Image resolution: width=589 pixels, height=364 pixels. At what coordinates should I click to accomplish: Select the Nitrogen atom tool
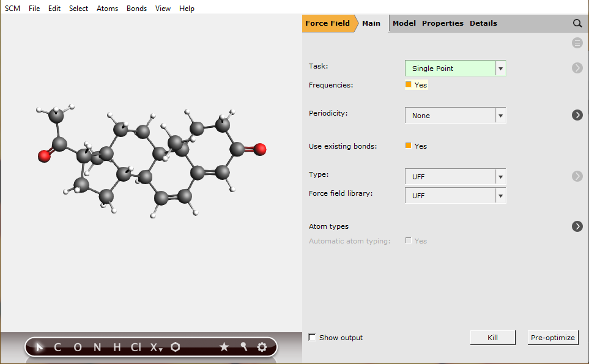click(x=97, y=347)
